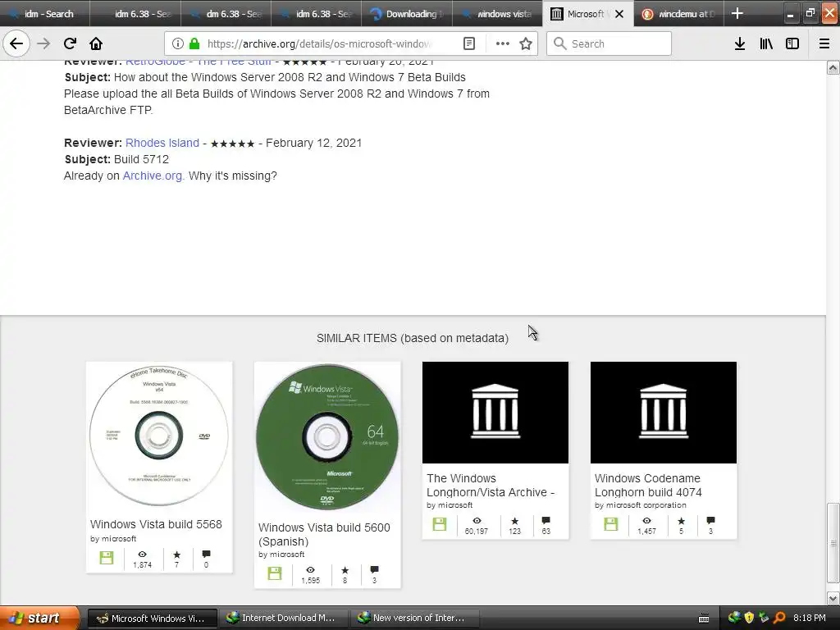This screenshot has height=630, width=840.
Task: Open page actions three-dot menu
Action: click(x=503, y=44)
